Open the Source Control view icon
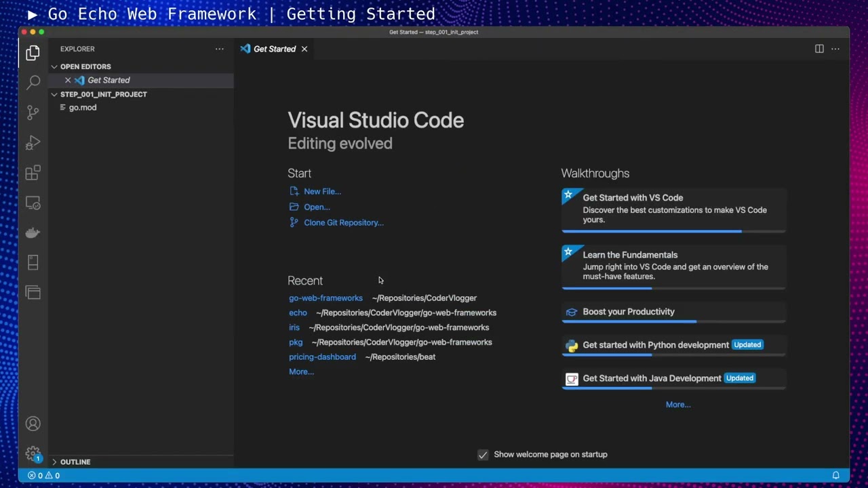Viewport: 868px width, 488px height. [33, 113]
